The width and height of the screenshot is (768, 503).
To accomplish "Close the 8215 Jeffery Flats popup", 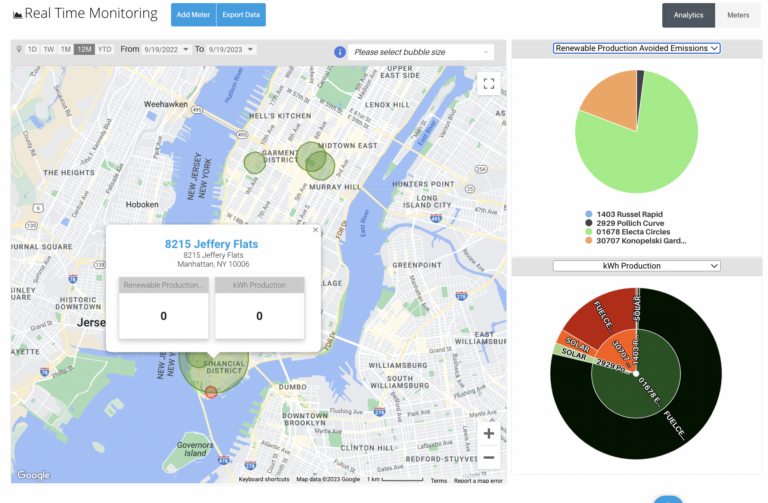I will (x=315, y=230).
